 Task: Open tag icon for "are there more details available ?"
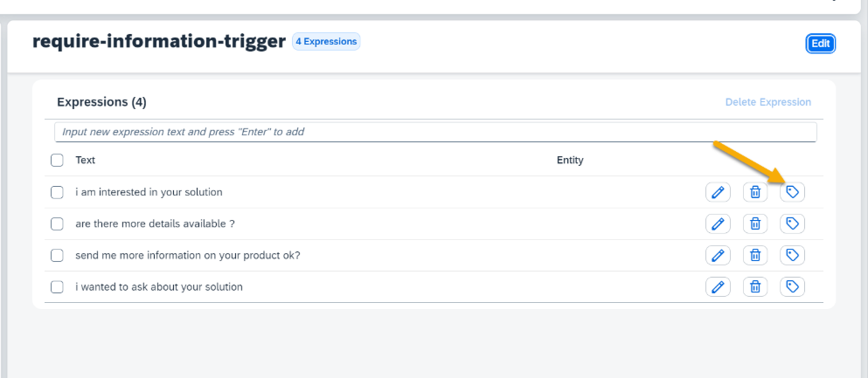click(x=792, y=223)
